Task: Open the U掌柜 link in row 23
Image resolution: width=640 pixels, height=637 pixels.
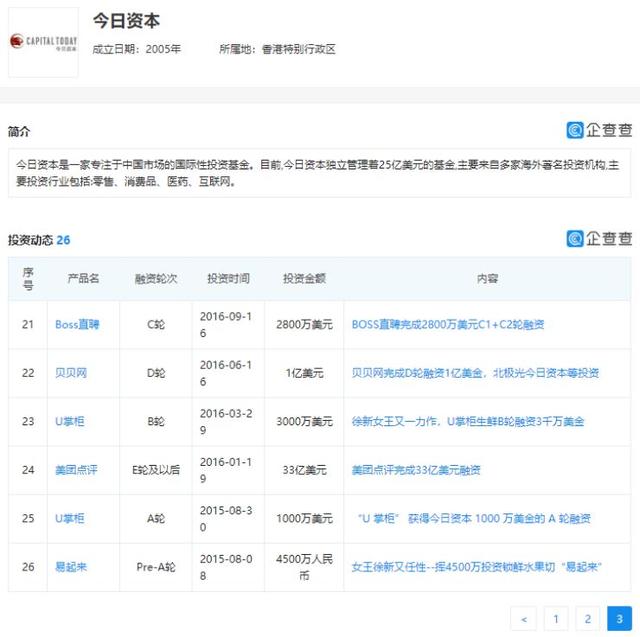Action: pyautogui.click(x=70, y=422)
